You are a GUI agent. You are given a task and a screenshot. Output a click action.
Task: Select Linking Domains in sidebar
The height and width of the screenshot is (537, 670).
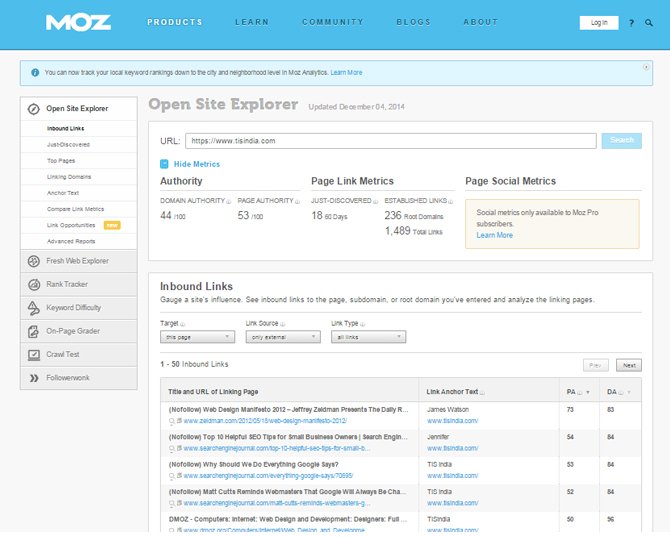click(69, 177)
